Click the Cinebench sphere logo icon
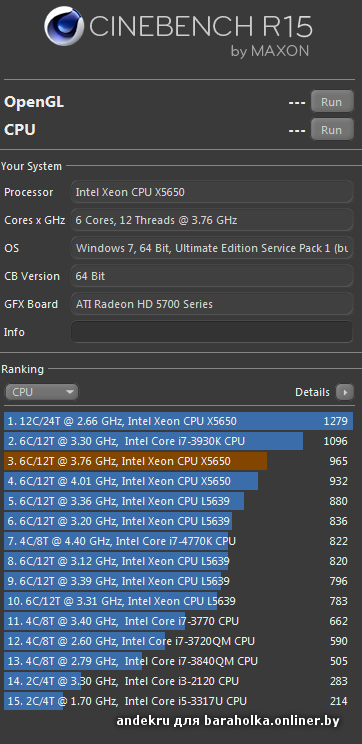The height and width of the screenshot is (744, 362). 64,27
